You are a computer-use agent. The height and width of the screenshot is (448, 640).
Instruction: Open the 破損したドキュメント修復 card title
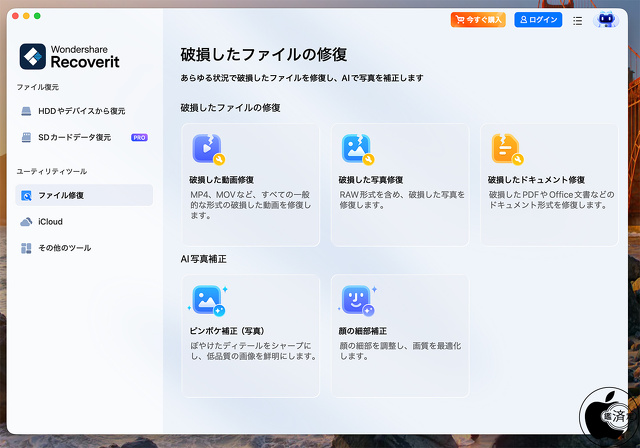coord(536,180)
